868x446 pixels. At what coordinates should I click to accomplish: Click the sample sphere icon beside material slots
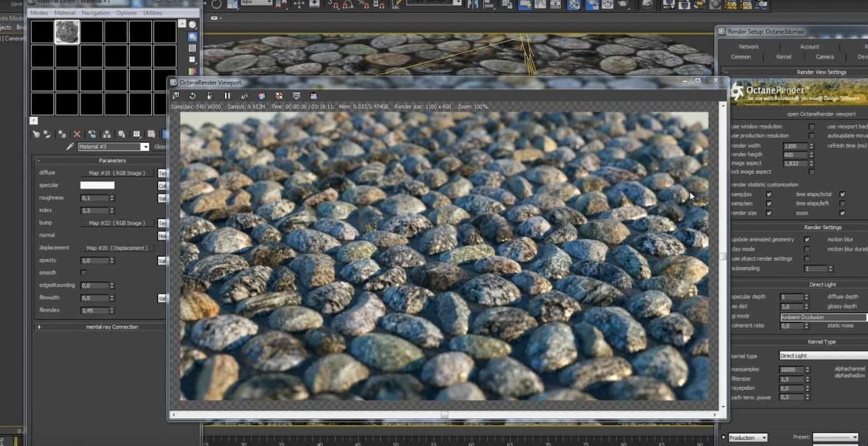(x=193, y=25)
